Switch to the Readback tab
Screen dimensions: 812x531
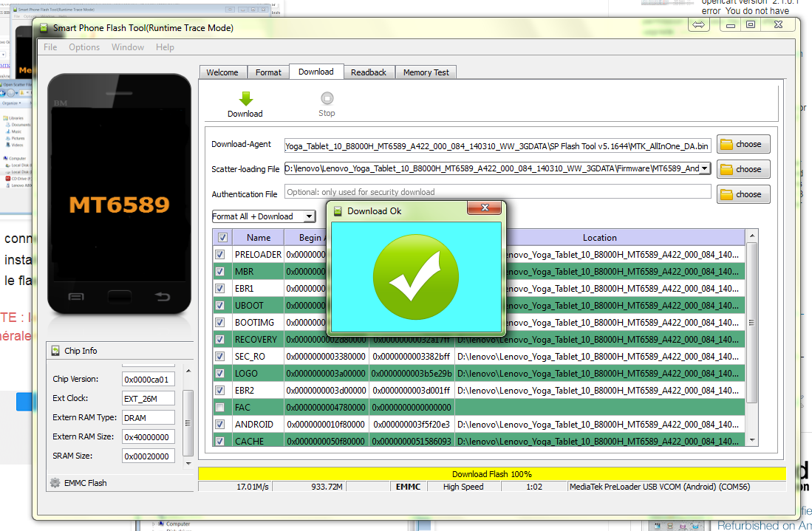coord(369,72)
